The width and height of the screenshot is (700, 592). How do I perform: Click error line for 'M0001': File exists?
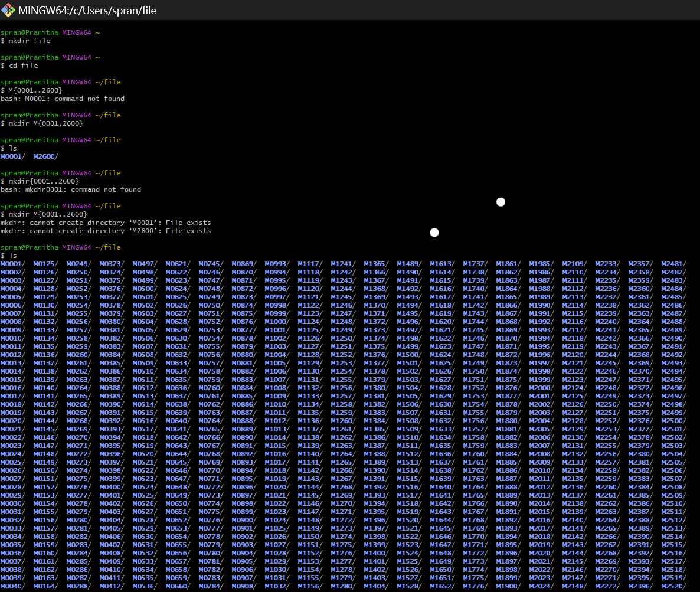point(106,223)
